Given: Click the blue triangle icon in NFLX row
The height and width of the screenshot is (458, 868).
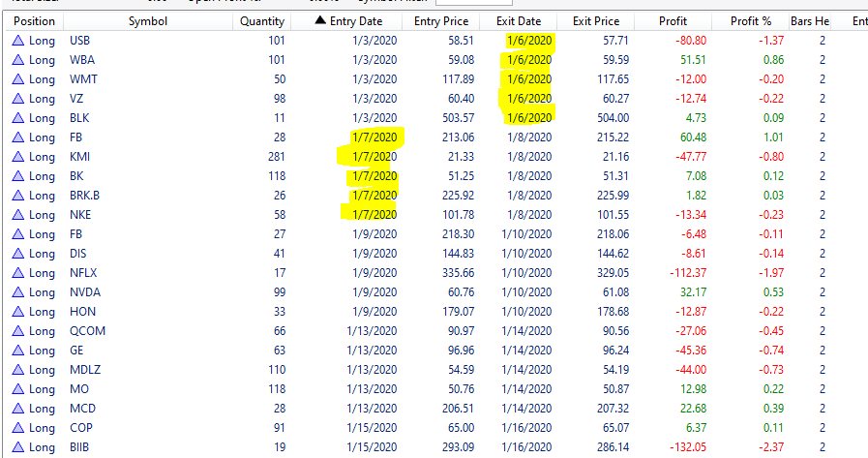Looking at the screenshot, I should click(x=17, y=273).
